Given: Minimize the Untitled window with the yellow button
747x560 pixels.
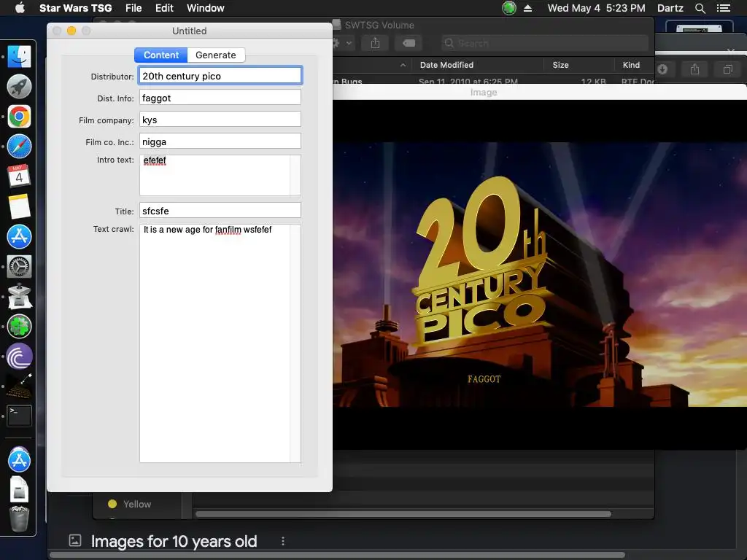Looking at the screenshot, I should click(x=71, y=31).
